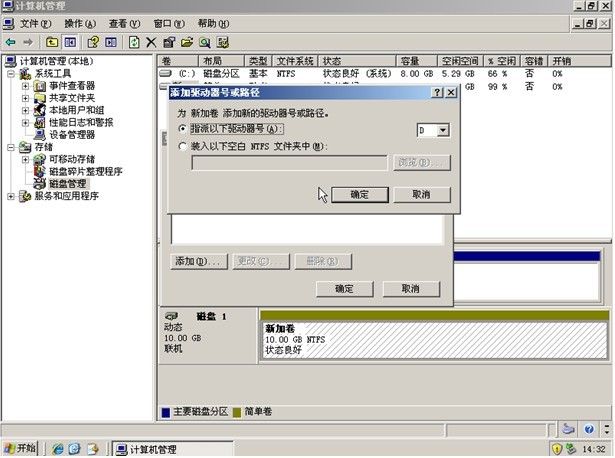Click the 8.00 GB capacity cell
Image resolution: width=615 pixels, height=458 pixels.
click(x=417, y=74)
